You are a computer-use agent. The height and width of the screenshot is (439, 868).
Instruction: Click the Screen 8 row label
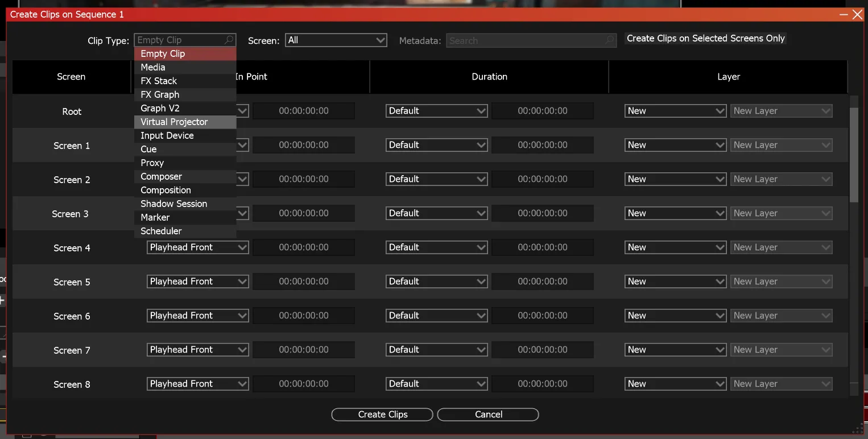72,384
